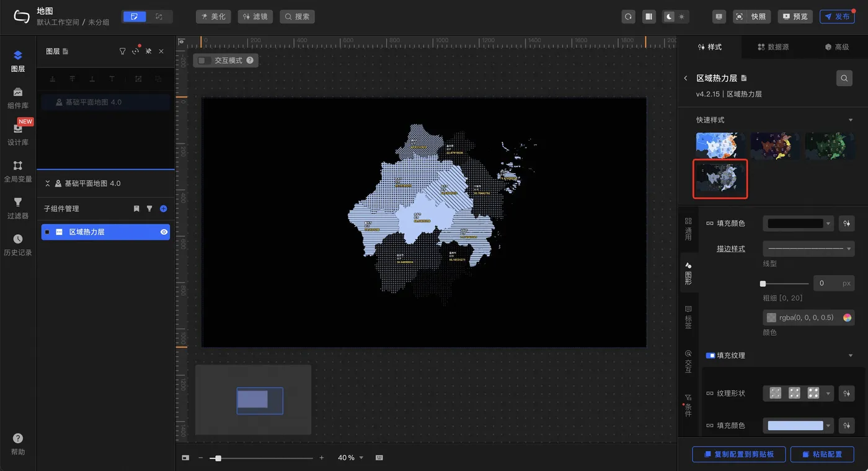Collapse the 快速样式 quick styles section

point(851,120)
